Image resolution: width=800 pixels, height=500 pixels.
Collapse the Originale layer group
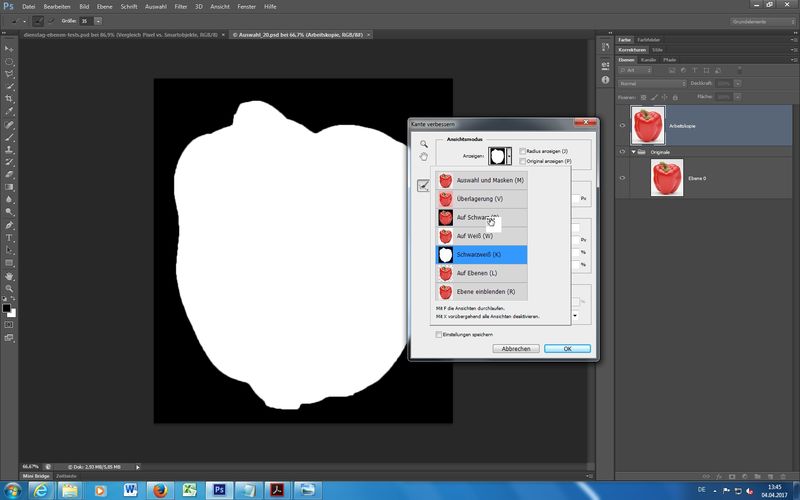(x=634, y=152)
